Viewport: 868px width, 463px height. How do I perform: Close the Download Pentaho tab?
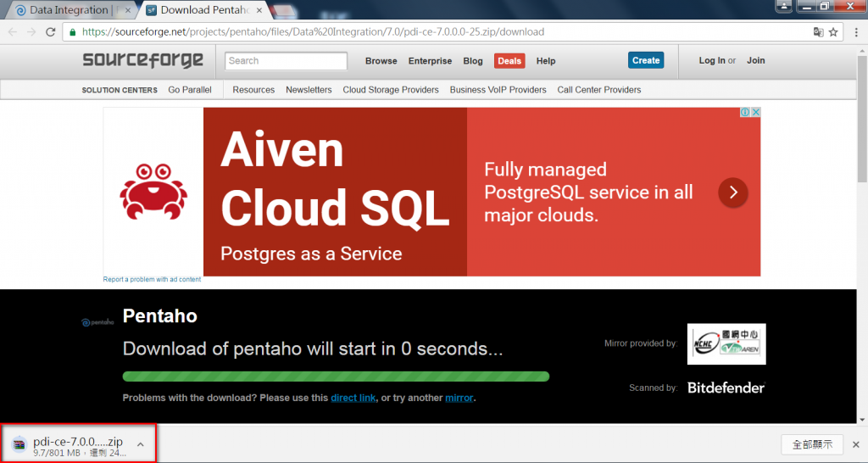(259, 10)
